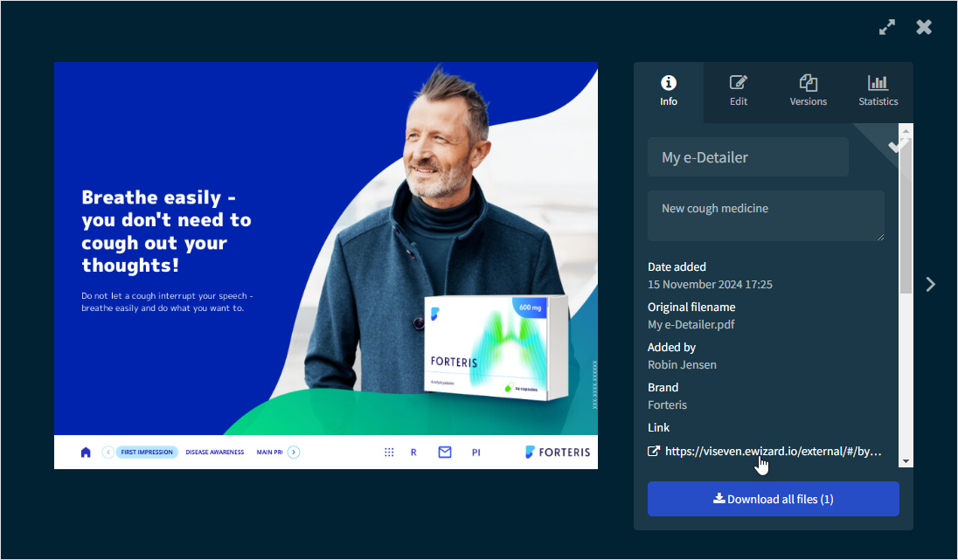
Task: Click the info panel vertical scrollbar
Action: tap(906, 218)
